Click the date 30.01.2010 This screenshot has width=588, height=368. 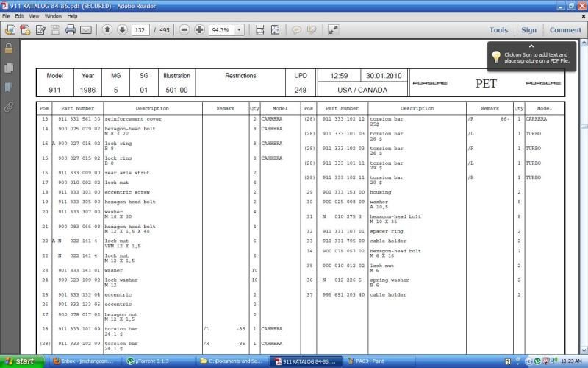384,76
